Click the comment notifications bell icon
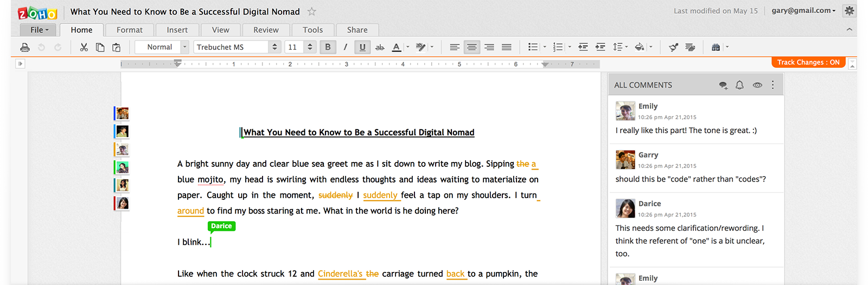This screenshot has width=868, height=285. click(x=739, y=85)
